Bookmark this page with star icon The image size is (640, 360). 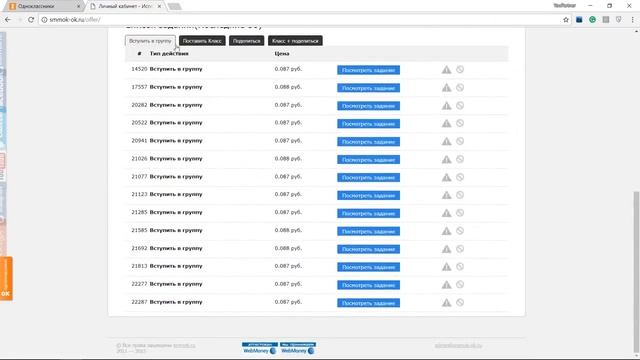click(566, 20)
